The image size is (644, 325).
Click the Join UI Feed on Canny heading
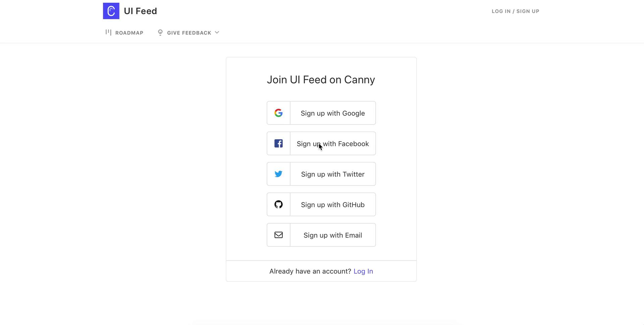point(321,80)
